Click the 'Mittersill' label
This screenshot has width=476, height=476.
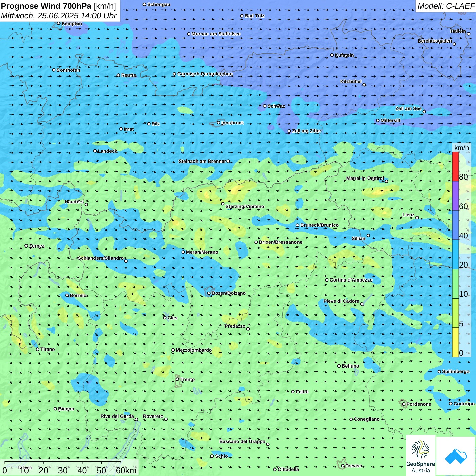click(x=390, y=120)
